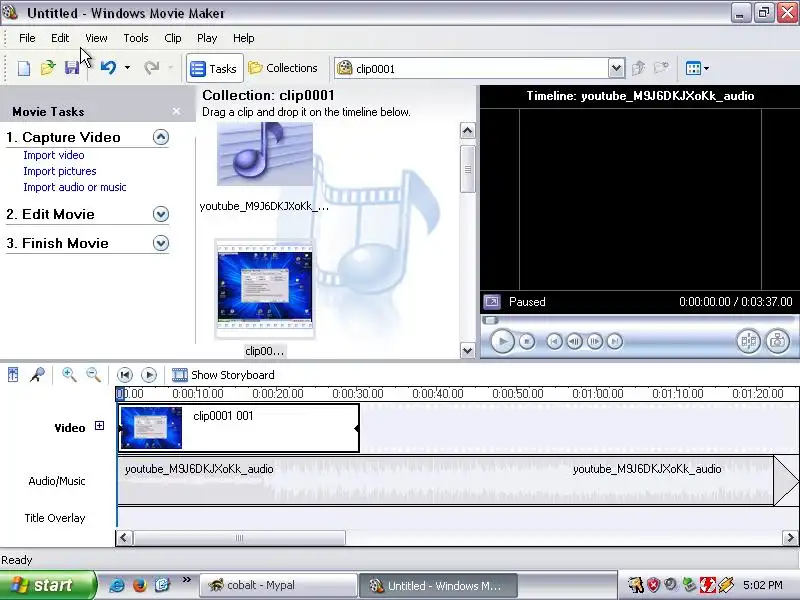
Task: Open the Play menu
Action: pyautogui.click(x=207, y=38)
